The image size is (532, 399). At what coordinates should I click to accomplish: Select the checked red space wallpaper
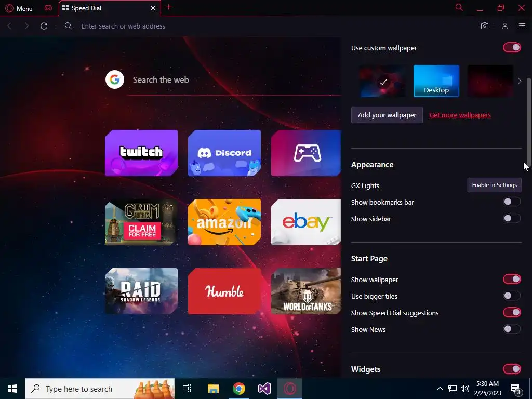[x=383, y=81]
